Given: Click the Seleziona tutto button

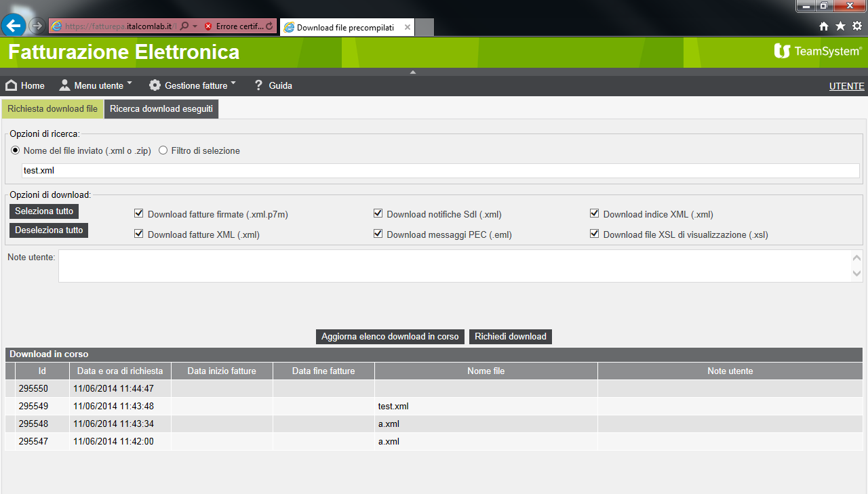Looking at the screenshot, I should (x=44, y=211).
